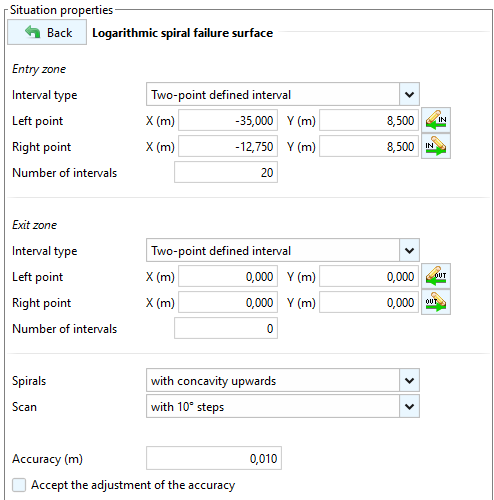Select entry Right point Y field 8,500
The image size is (494, 500).
tap(369, 146)
